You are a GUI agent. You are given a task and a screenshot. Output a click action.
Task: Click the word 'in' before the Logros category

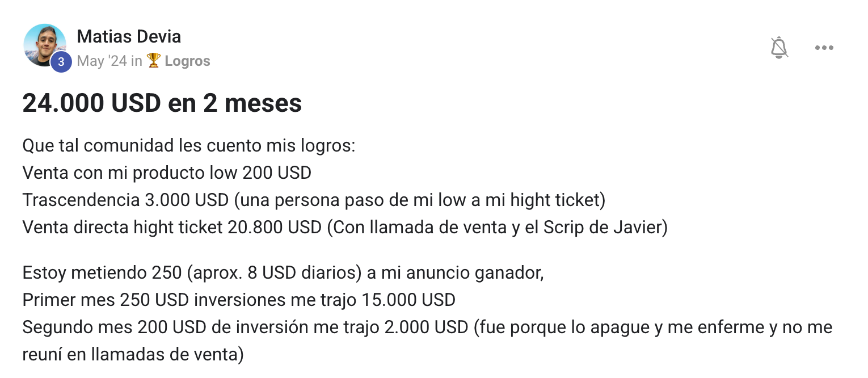coord(137,61)
